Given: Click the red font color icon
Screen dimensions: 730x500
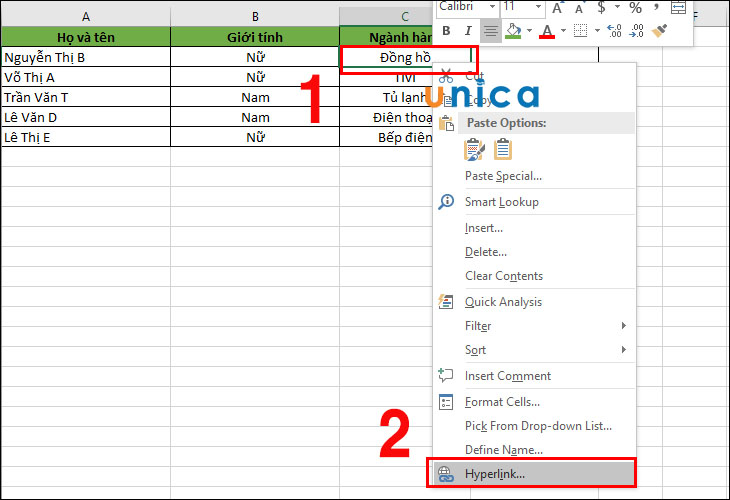Looking at the screenshot, I should tap(546, 31).
